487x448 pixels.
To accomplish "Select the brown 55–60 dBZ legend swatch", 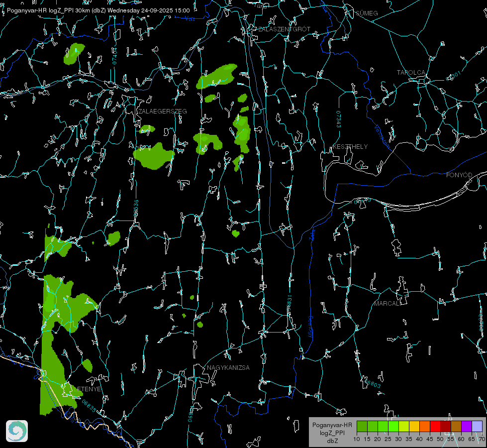I will click(x=456, y=426).
